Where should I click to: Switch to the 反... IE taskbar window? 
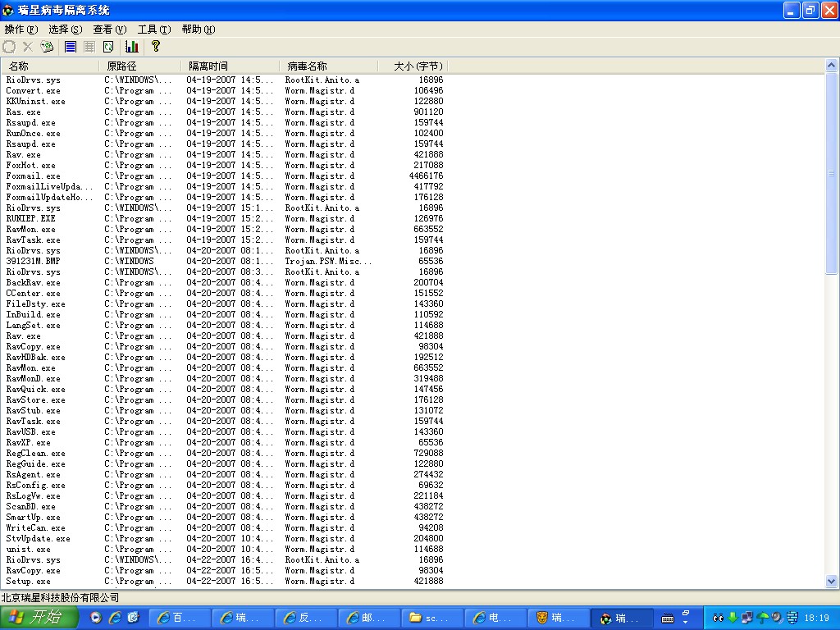click(x=306, y=618)
